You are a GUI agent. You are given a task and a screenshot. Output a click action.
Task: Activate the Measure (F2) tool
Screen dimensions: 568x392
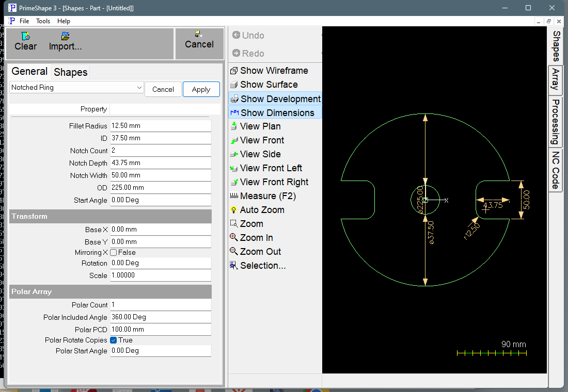pos(263,196)
